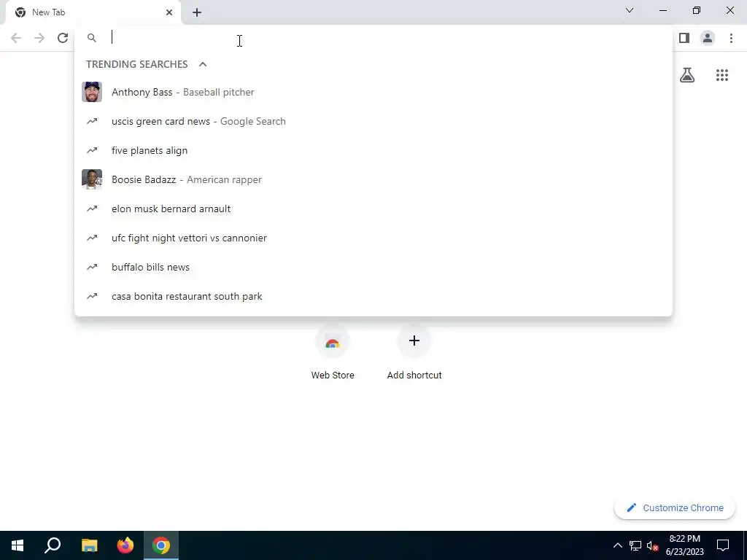Viewport: 747px width, 560px height.
Task: Open the tab search dropdown arrow
Action: 630,10
